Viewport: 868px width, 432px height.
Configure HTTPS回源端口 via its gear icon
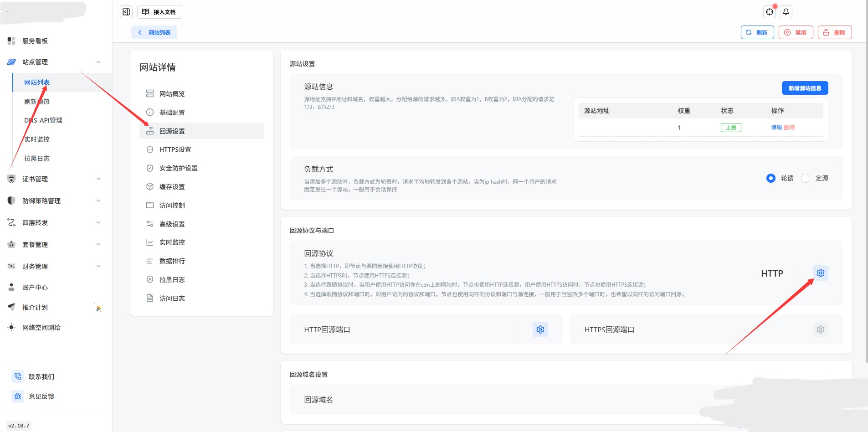pyautogui.click(x=820, y=329)
